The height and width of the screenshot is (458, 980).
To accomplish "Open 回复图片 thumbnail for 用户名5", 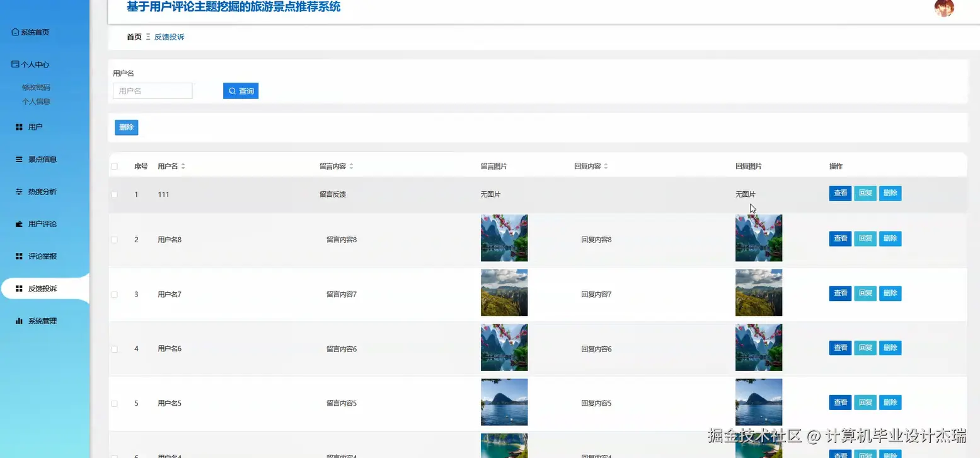I will 759,402.
